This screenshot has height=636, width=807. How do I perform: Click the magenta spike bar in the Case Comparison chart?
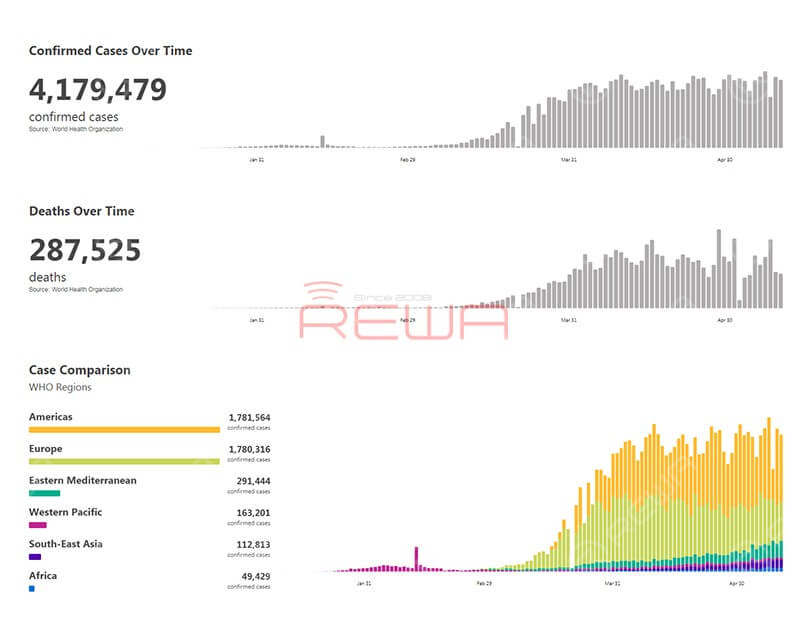tap(416, 559)
